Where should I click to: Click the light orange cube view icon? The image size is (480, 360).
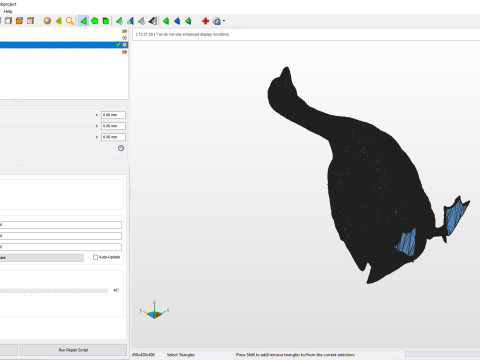point(30,21)
